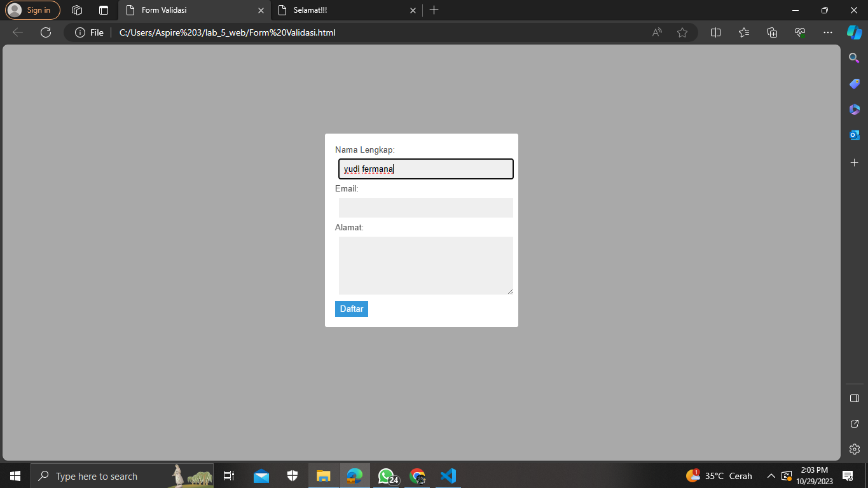868x488 pixels.
Task: Click inside the Alamat text area
Action: pyautogui.click(x=425, y=265)
